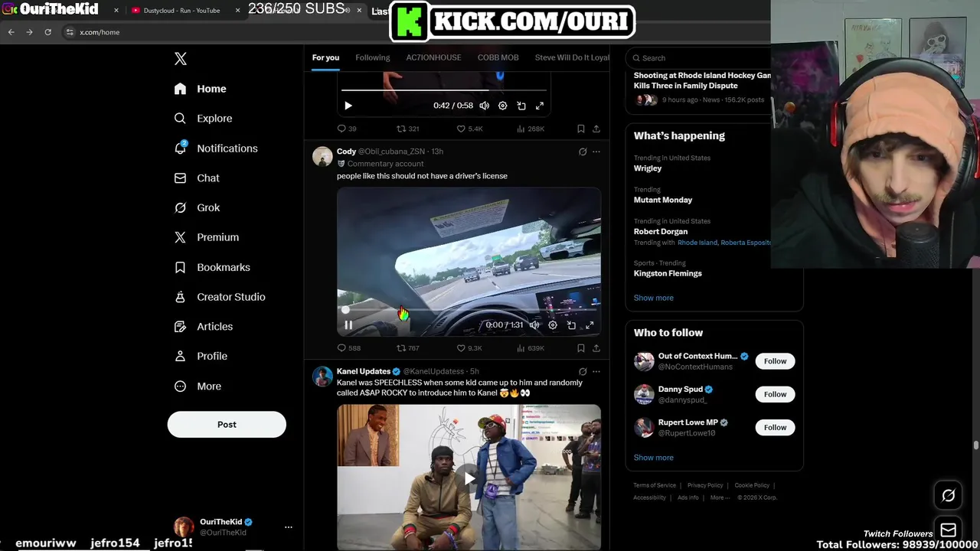Enter fullscreen on the top video
This screenshot has height=551, width=980.
[x=540, y=106]
